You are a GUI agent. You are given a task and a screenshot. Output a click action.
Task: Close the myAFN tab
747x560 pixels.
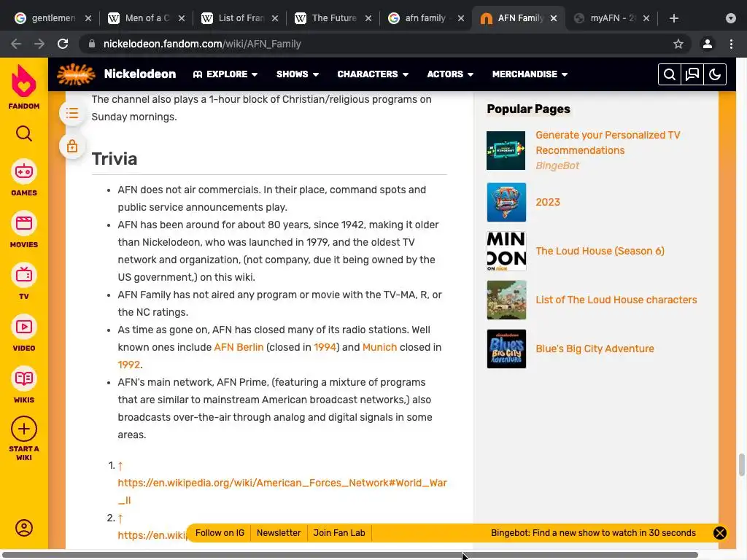(646, 18)
